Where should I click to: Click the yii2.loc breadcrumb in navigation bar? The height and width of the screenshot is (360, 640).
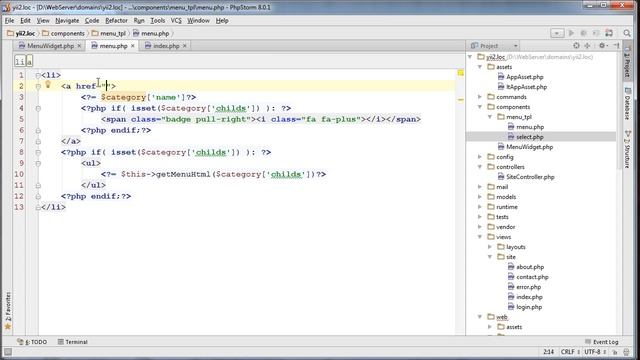(21, 33)
